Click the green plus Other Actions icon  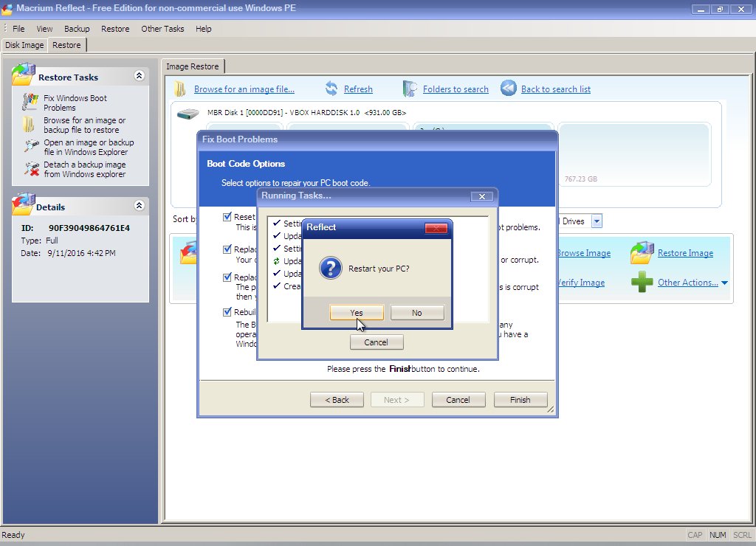point(641,282)
